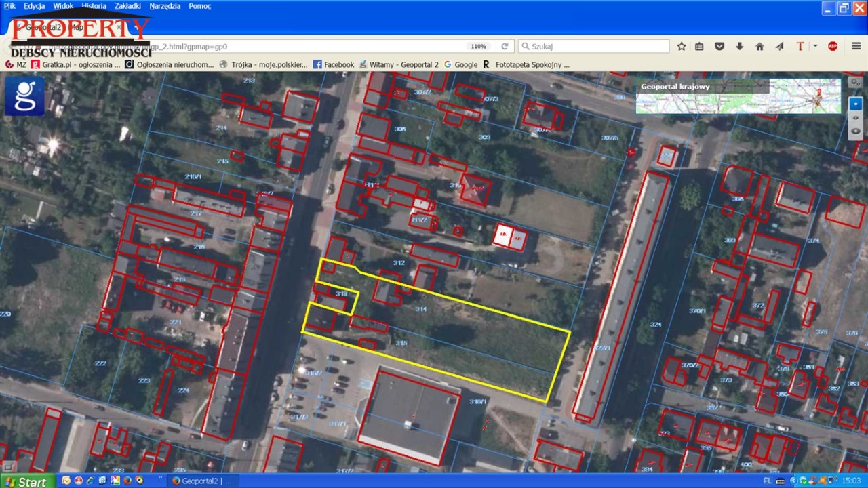
Task: Toggle the small eye visibility button
Action: coord(856,118)
